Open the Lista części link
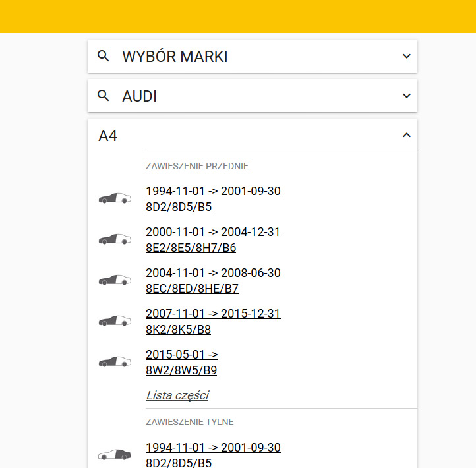This screenshot has width=476, height=468. (x=177, y=395)
